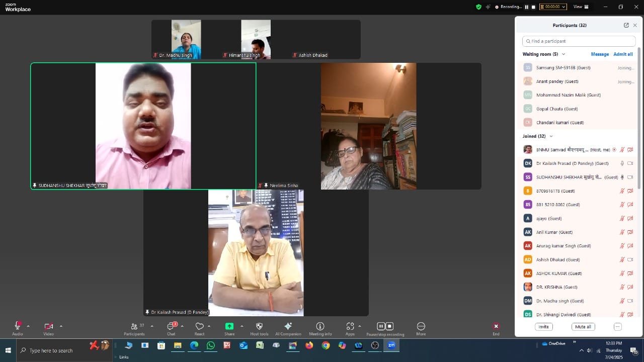The width and height of the screenshot is (644, 362).
Task: Open the Chat panel icon
Action: click(171, 327)
